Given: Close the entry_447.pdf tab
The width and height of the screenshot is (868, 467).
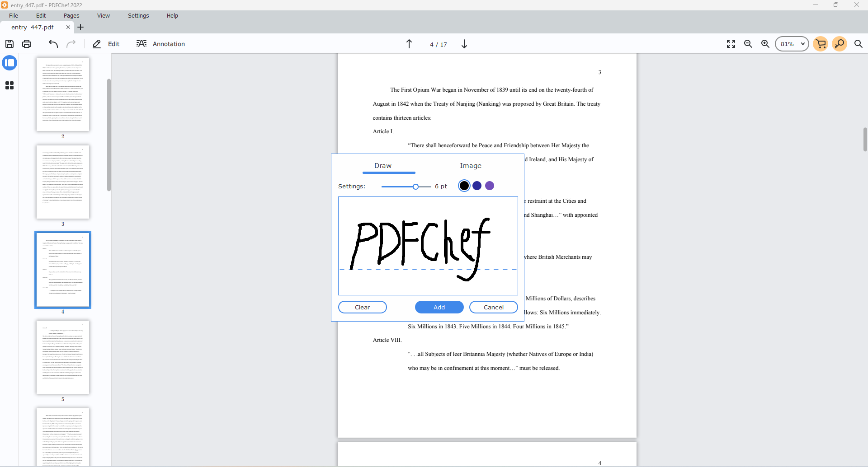Looking at the screenshot, I should (x=68, y=27).
